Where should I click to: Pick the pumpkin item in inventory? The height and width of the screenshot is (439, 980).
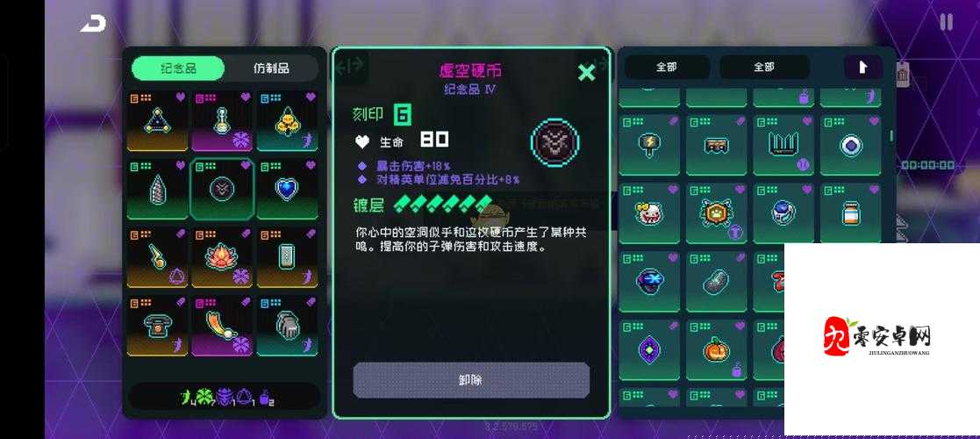click(717, 349)
